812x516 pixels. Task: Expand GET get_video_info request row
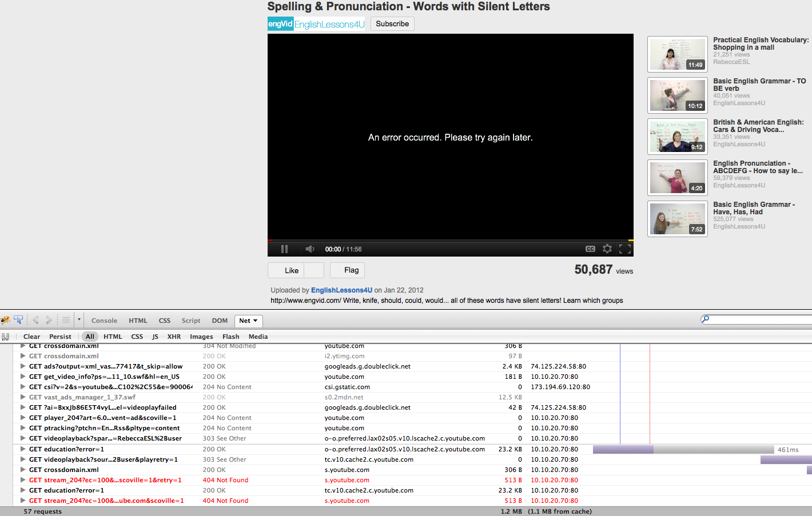coord(23,377)
